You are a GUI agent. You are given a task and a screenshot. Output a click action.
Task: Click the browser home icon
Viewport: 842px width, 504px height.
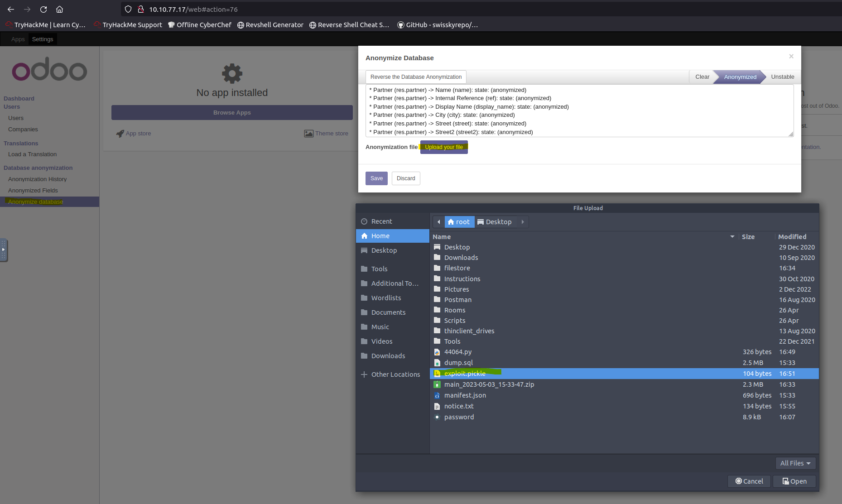tap(59, 9)
